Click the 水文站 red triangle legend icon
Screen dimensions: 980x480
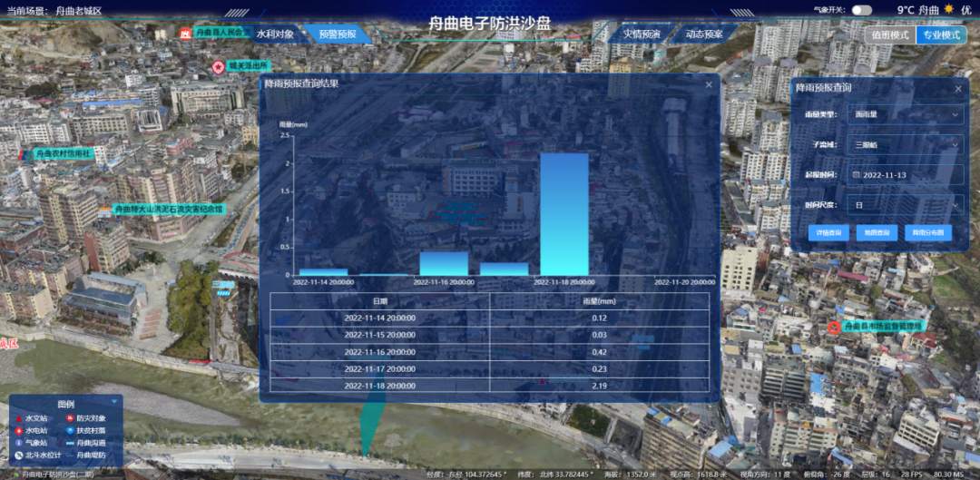pyautogui.click(x=18, y=418)
